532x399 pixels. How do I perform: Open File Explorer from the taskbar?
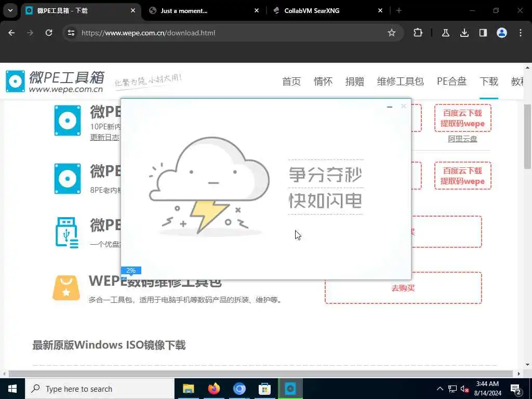188,389
